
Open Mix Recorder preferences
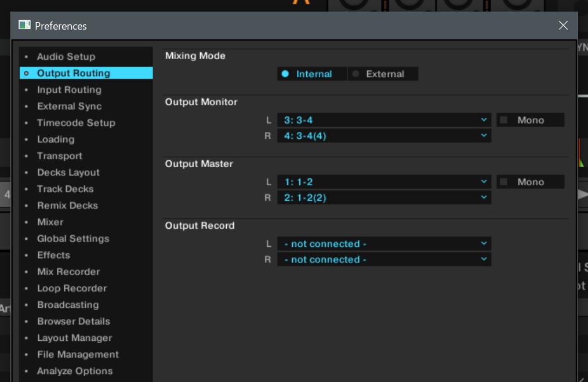coord(68,272)
